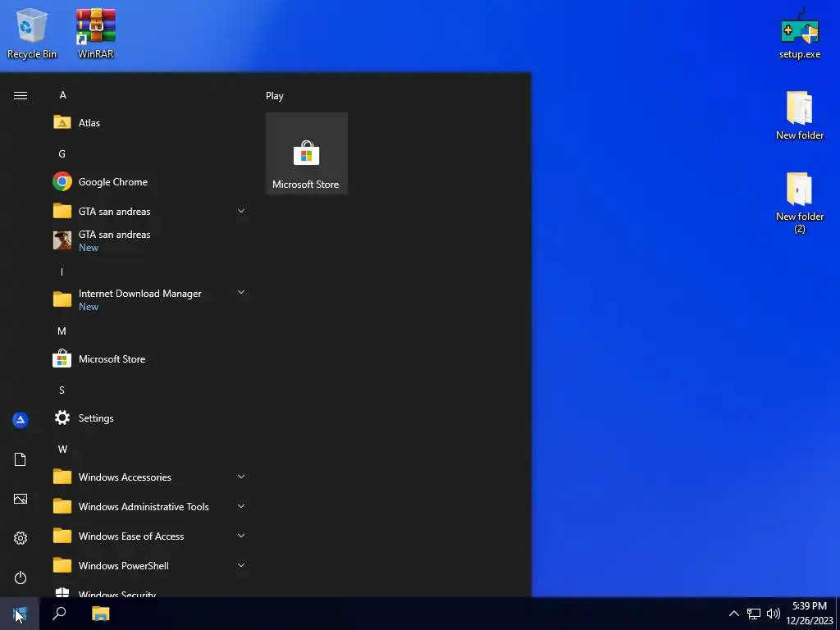Click the G letter header
The height and width of the screenshot is (630, 840).
pos(62,153)
